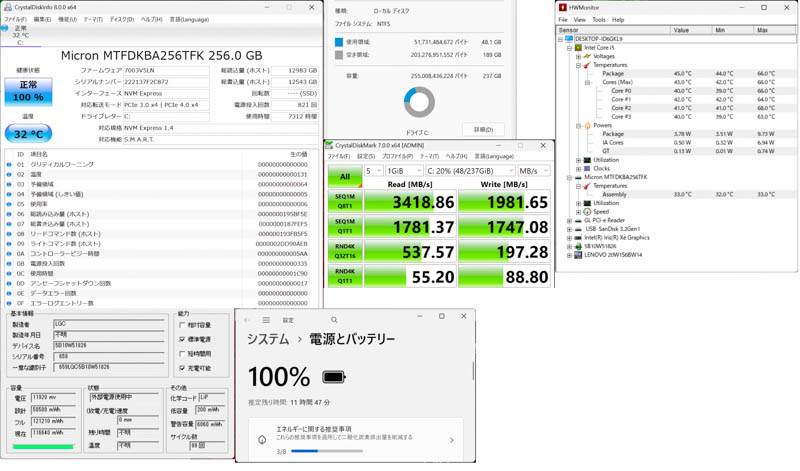Click the search icon in Settings window
Viewport: 800px width, 471px height.
tap(334, 320)
